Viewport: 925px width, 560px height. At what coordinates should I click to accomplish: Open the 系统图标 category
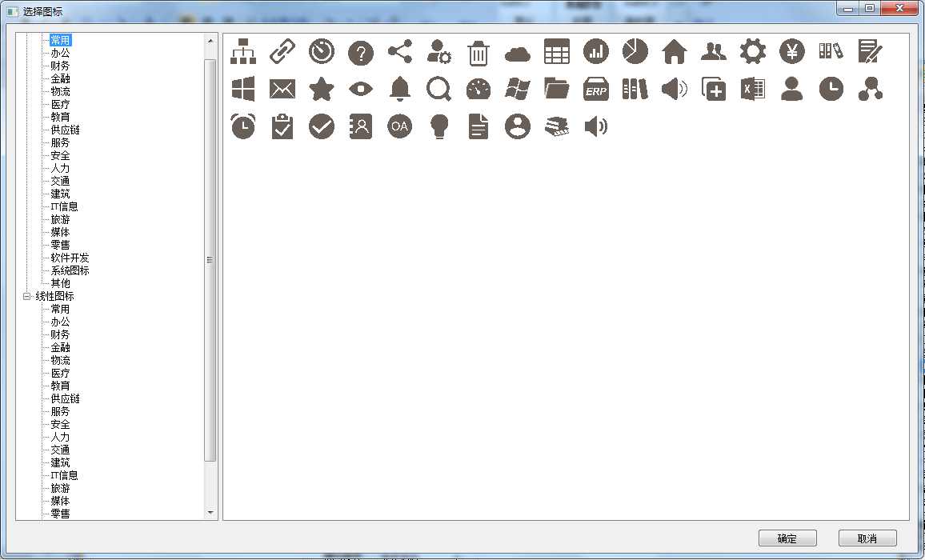(x=70, y=270)
